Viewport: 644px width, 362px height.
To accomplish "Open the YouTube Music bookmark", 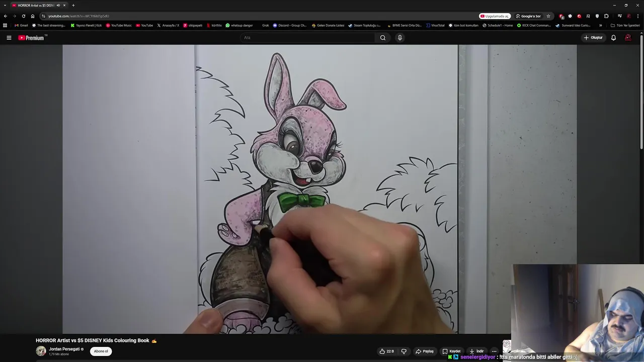I will 119,25.
